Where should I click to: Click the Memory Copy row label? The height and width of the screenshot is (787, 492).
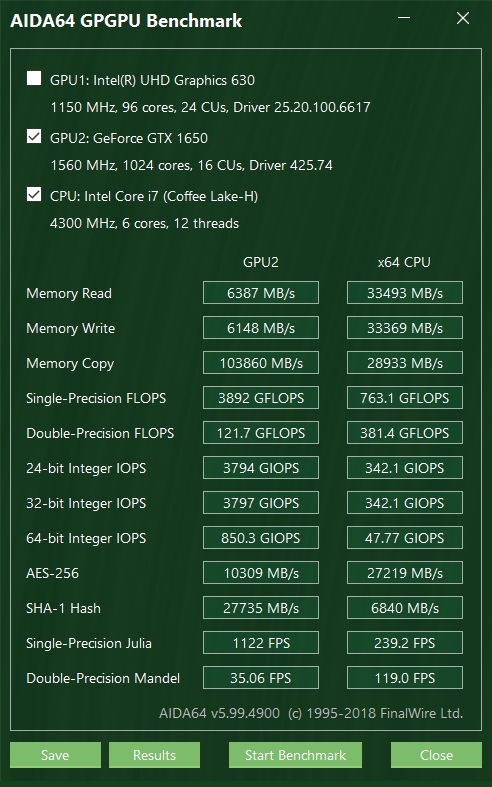tap(70, 363)
